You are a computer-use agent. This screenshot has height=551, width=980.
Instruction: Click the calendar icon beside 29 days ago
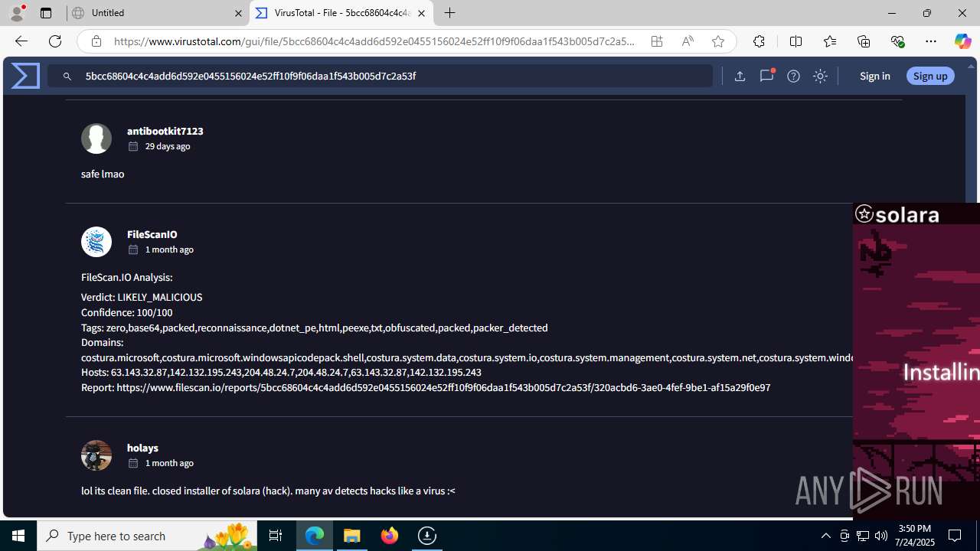click(x=133, y=146)
